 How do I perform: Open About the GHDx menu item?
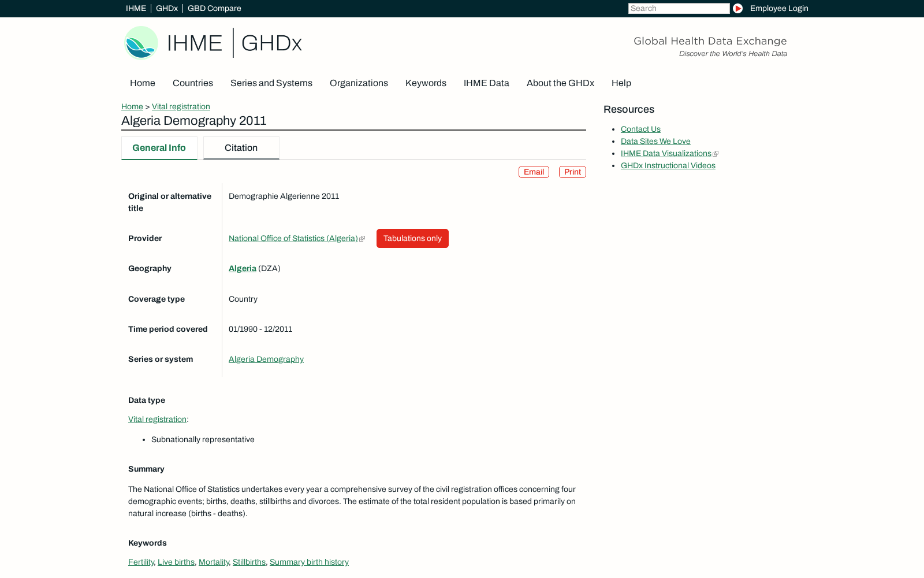tap(560, 83)
